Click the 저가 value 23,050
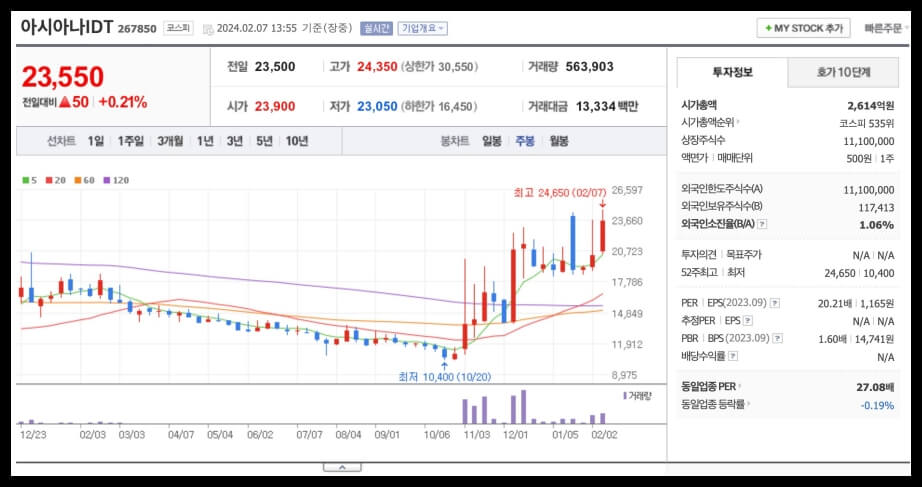922x487 pixels. (377, 106)
